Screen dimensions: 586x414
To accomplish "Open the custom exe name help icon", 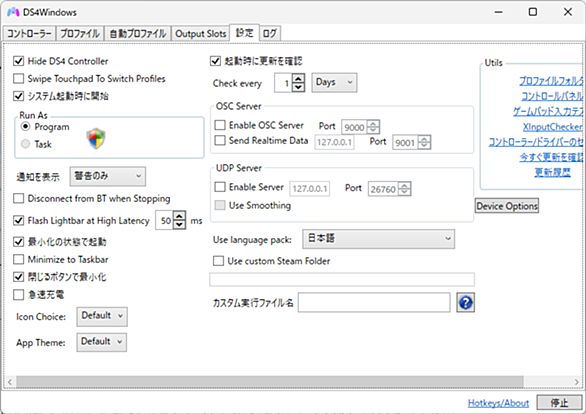I will coord(465,302).
